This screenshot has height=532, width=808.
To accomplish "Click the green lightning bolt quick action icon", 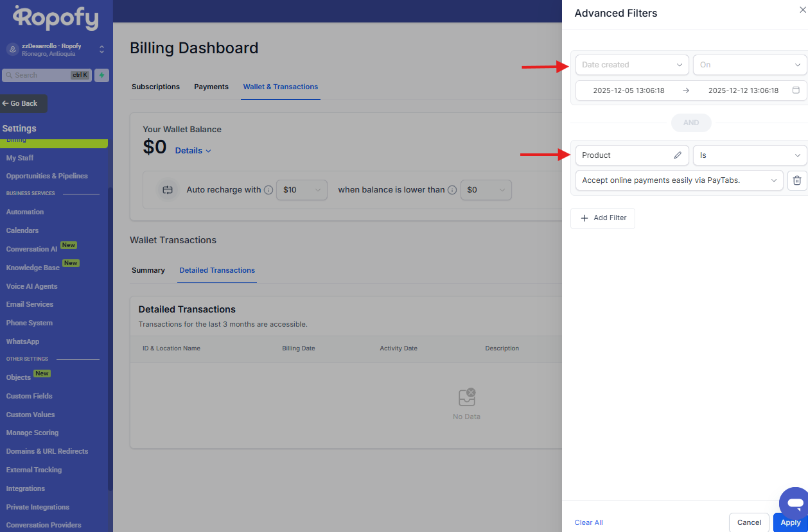I will tap(101, 75).
